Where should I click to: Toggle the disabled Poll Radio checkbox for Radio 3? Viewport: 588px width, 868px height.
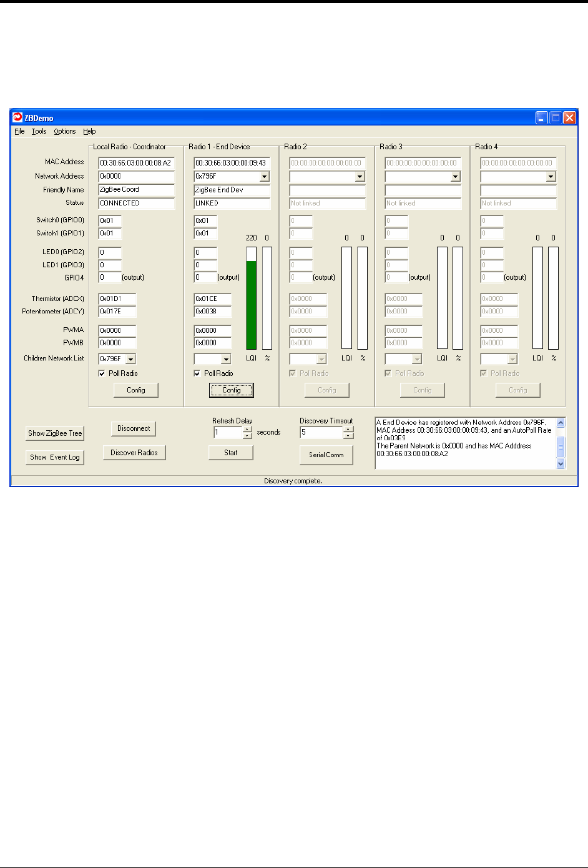(x=388, y=373)
